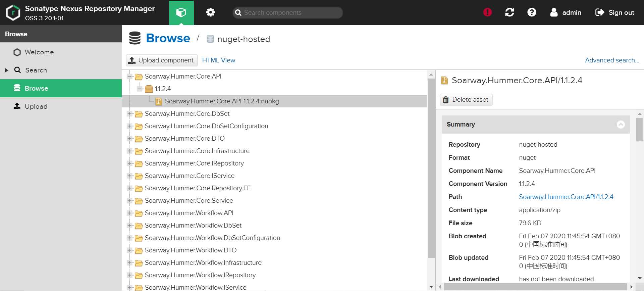Click the red system status alert icon
Screen dimensions: 644x291
[x=487, y=12]
